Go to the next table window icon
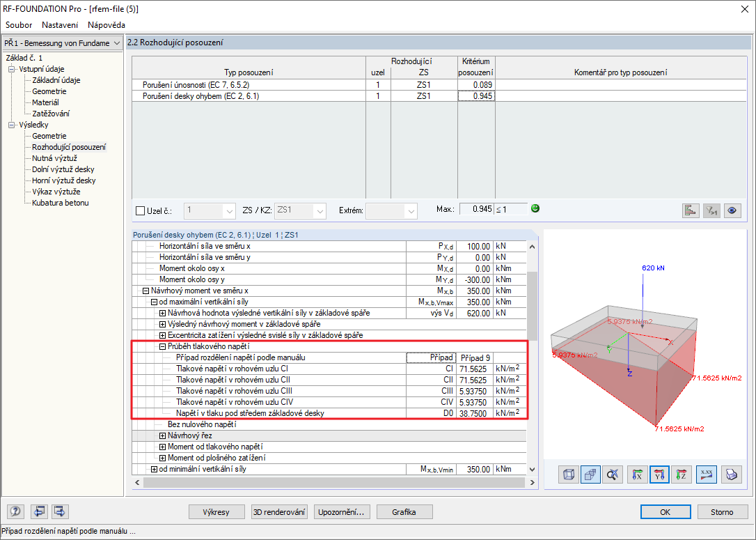 (60, 511)
